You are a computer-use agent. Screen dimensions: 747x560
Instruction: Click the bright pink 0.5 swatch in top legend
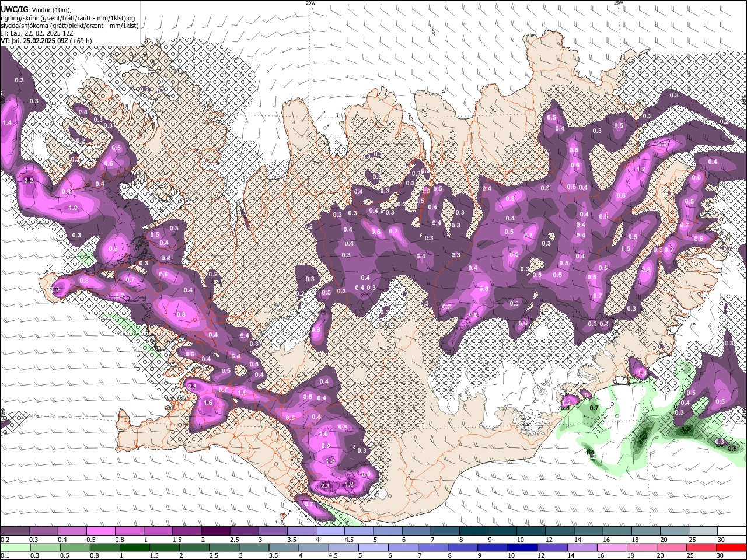[x=100, y=531]
